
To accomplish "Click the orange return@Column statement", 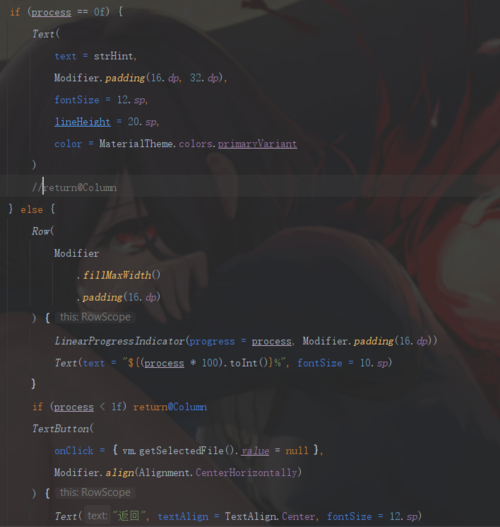I will [x=170, y=407].
